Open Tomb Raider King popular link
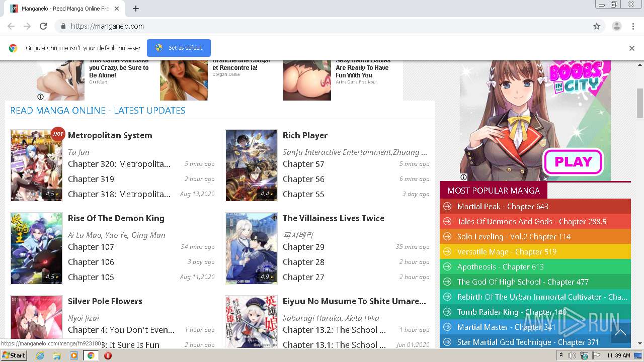The height and width of the screenshot is (362, 644). [512, 312]
